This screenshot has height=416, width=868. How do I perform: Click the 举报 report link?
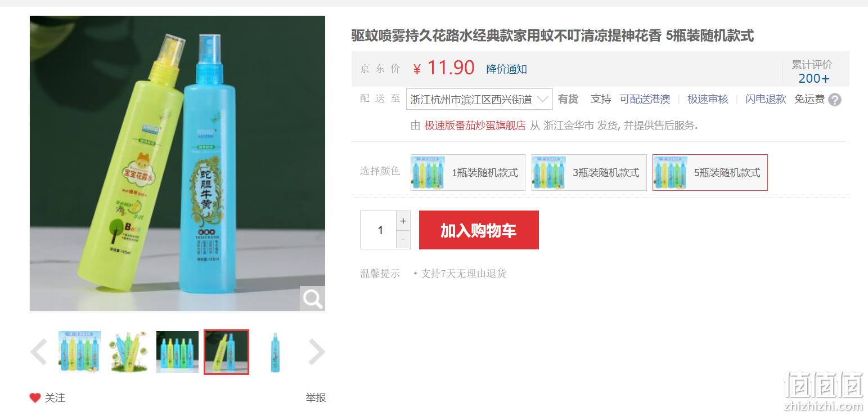(316, 398)
